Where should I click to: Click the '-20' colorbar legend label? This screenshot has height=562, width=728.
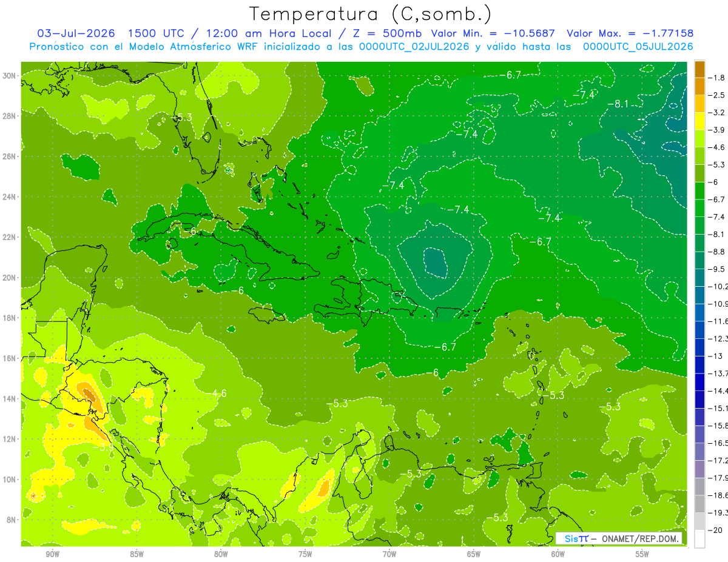point(715,530)
